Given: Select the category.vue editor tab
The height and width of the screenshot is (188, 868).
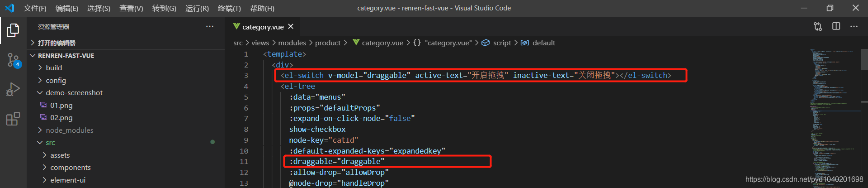Looking at the screenshot, I should [263, 27].
